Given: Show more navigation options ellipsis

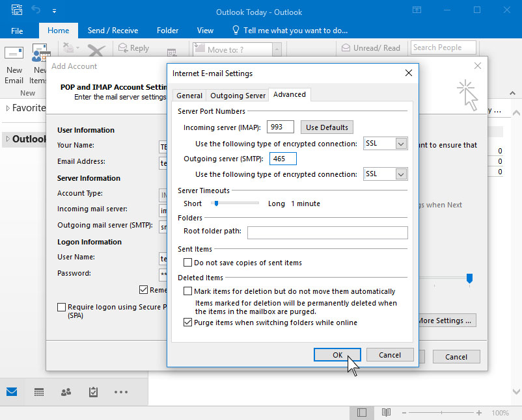Looking at the screenshot, I should (x=121, y=392).
